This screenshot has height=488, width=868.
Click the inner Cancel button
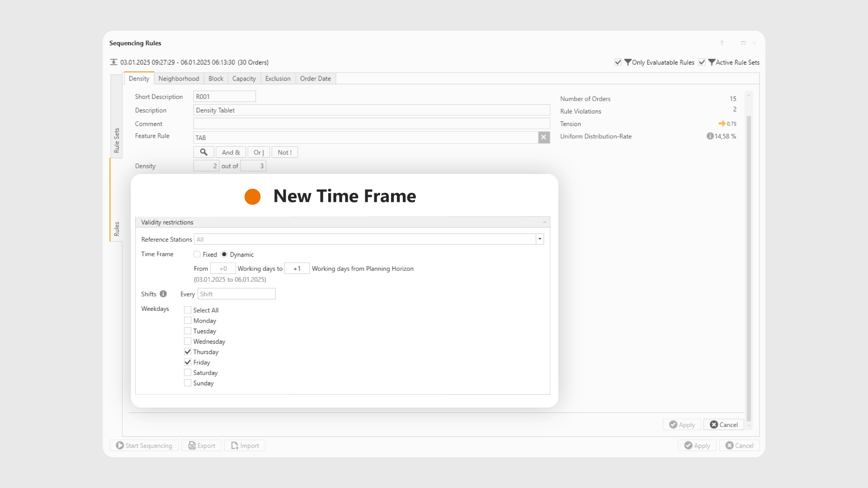click(x=723, y=425)
